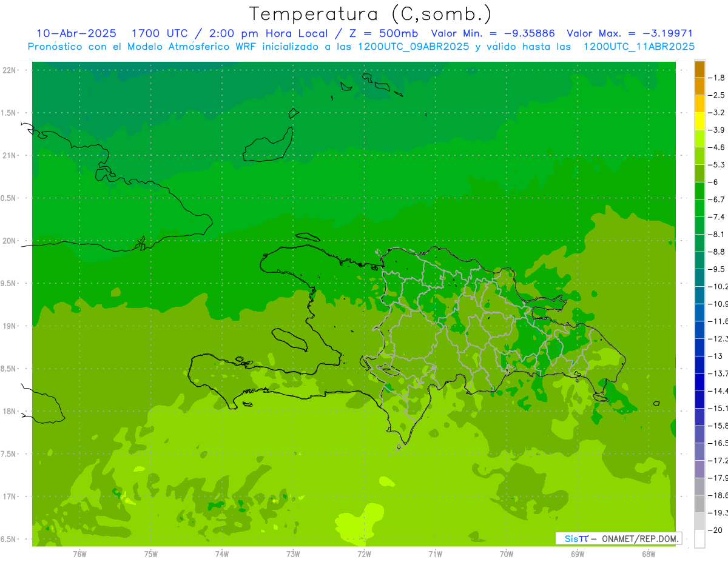Image resolution: width=728 pixels, height=562 pixels.
Task: Click the -1.8 legend value
Action: pyautogui.click(x=716, y=78)
